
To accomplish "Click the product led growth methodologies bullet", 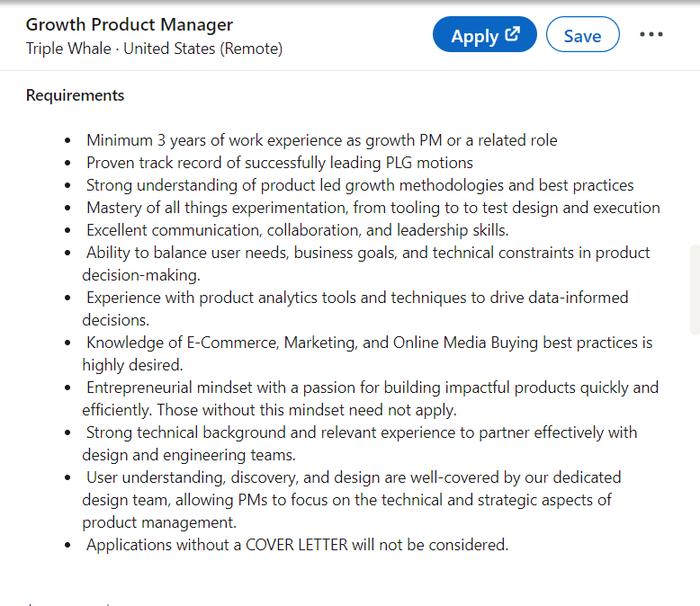I will click(360, 185).
